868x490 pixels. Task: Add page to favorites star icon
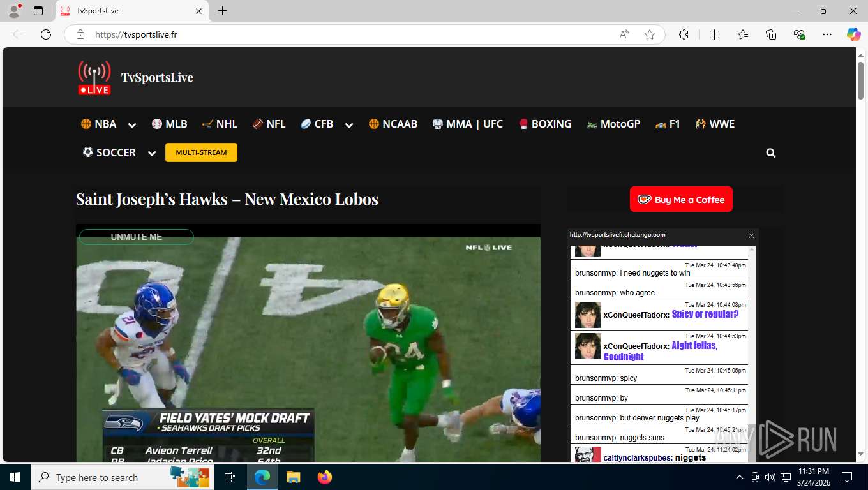650,34
